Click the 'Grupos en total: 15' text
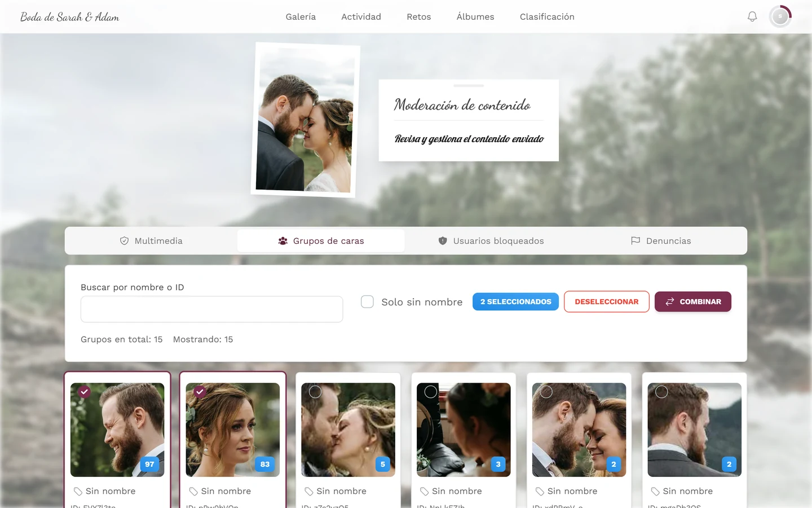 tap(122, 339)
